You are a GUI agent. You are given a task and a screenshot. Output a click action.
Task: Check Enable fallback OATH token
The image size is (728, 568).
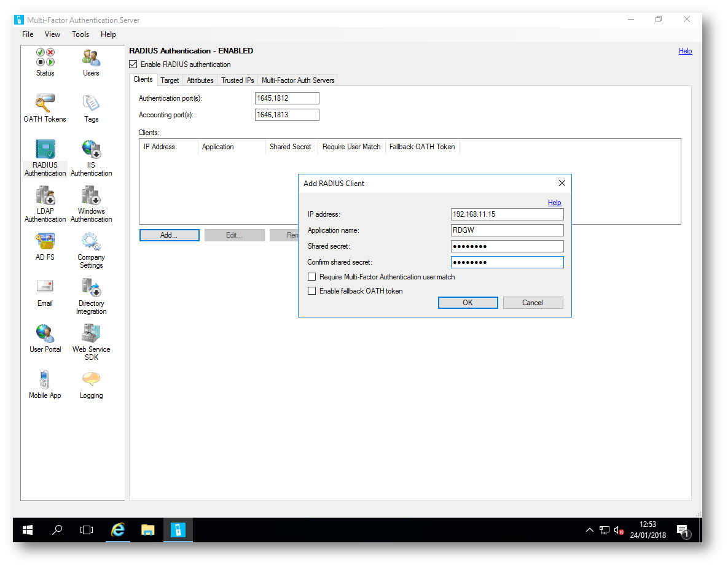point(312,291)
